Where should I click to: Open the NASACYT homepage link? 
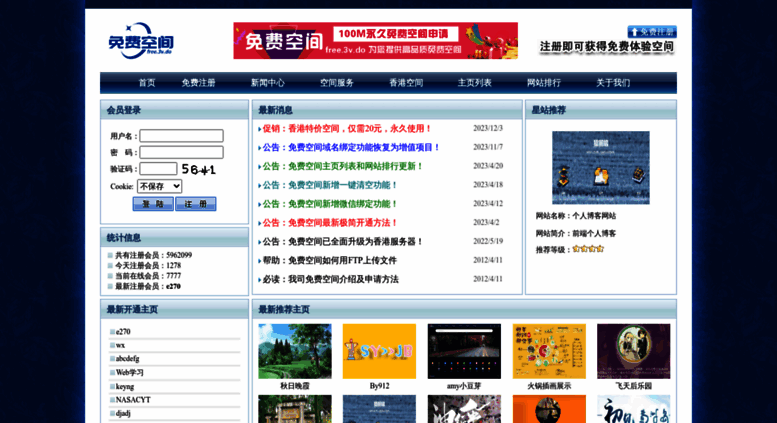pyautogui.click(x=133, y=400)
